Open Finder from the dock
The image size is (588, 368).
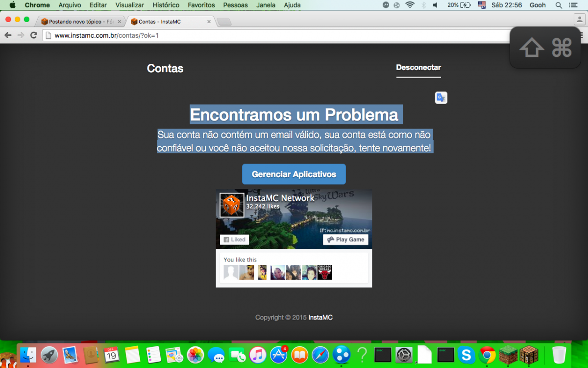click(x=28, y=355)
